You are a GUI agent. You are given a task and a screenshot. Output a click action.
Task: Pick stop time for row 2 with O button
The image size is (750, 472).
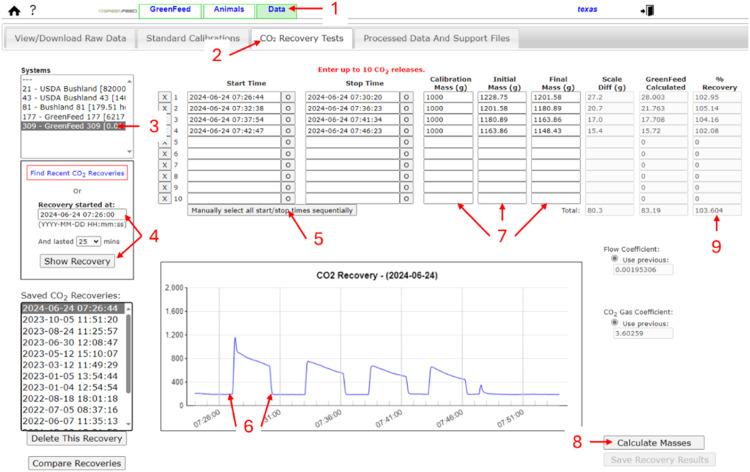coord(407,108)
